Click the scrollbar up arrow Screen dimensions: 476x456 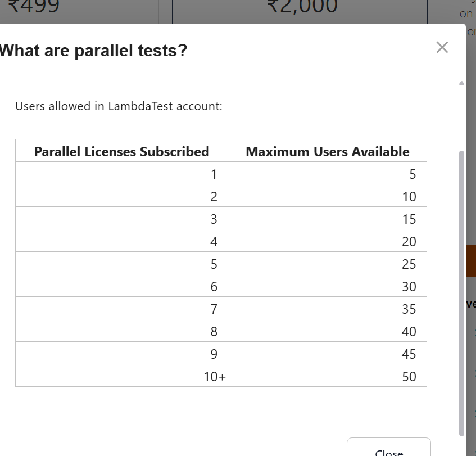coord(461,83)
